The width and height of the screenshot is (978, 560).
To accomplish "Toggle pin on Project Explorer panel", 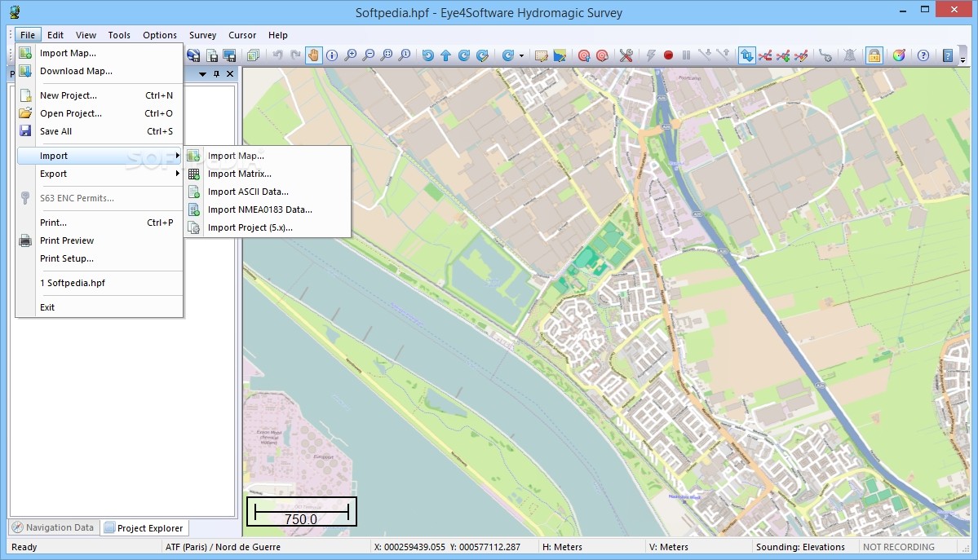I will pyautogui.click(x=216, y=74).
